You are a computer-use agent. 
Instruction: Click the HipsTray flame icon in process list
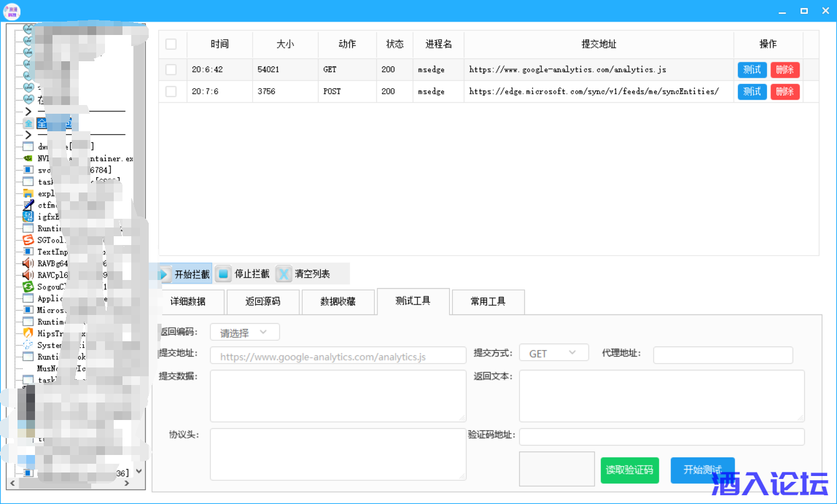[27, 333]
